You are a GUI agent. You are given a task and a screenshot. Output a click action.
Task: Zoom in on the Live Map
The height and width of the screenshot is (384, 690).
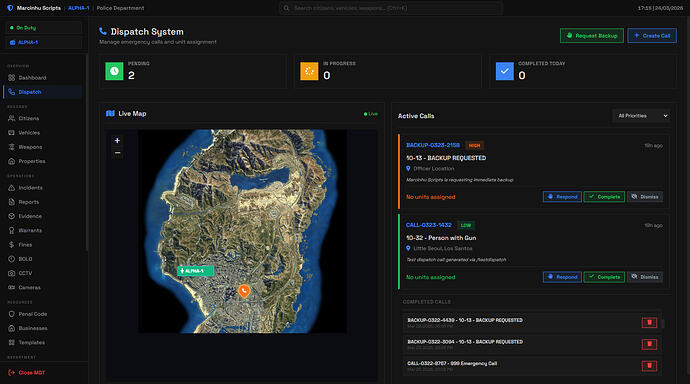117,141
